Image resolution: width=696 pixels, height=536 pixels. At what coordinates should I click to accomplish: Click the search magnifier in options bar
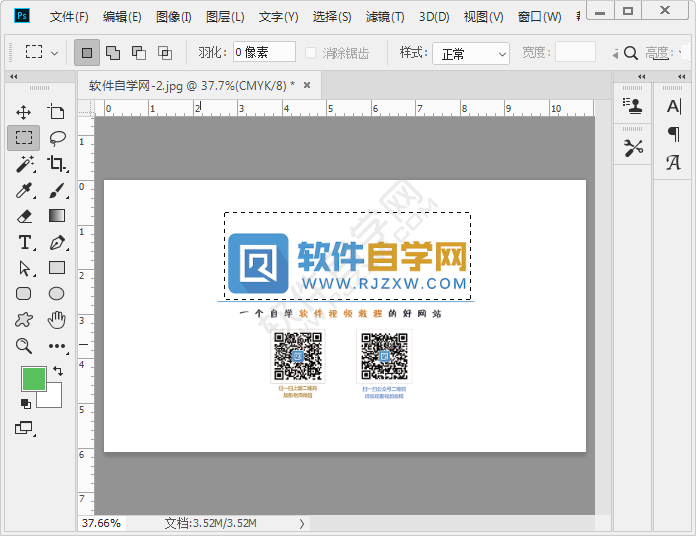click(631, 53)
